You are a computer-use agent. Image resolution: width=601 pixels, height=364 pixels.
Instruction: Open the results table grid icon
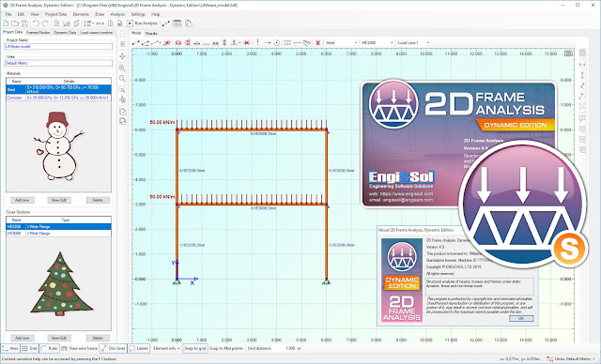177,23
